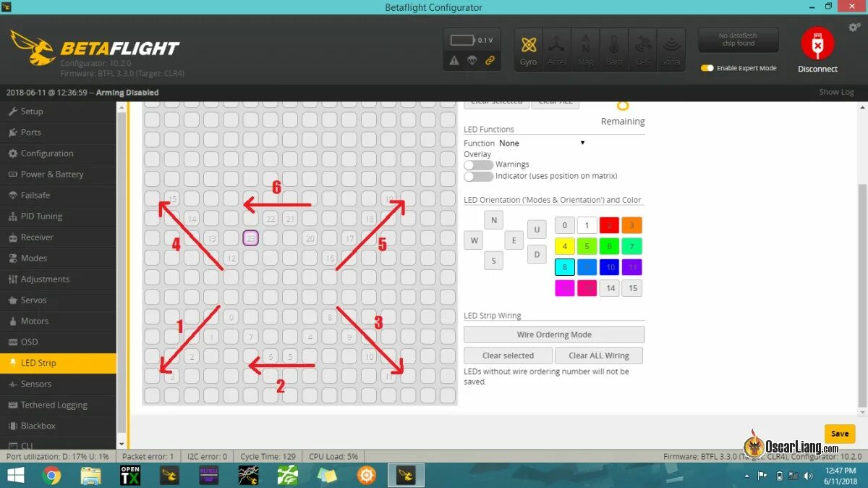Toggle the Warnings overlay switch
Screen dimensions: 868x488
[478, 165]
